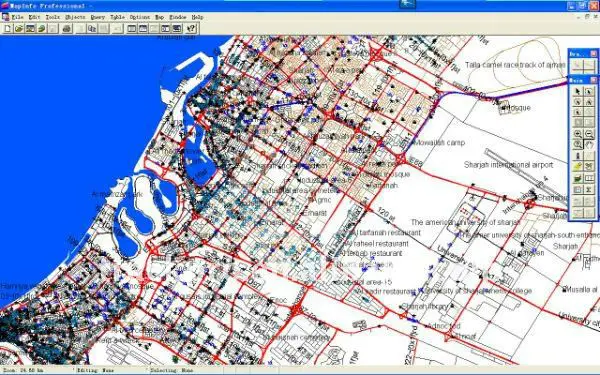Choose the Boundary Select tool
This screenshot has width=600, height=375.
tap(578, 112)
